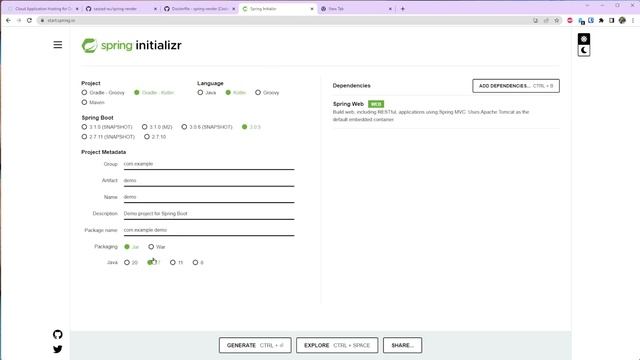Select Java version 20
The width and height of the screenshot is (640, 360).
[x=131, y=262]
